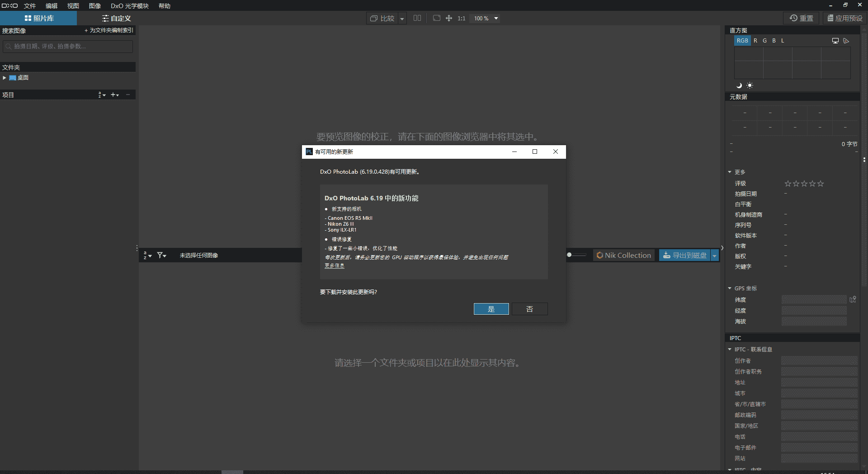Maximize the update dialog window
The image size is (868, 474).
(535, 152)
